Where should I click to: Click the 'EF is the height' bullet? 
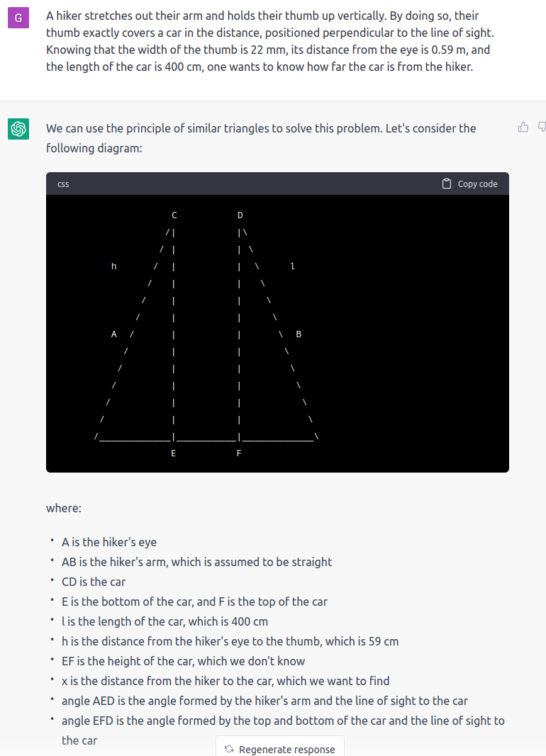click(x=183, y=661)
